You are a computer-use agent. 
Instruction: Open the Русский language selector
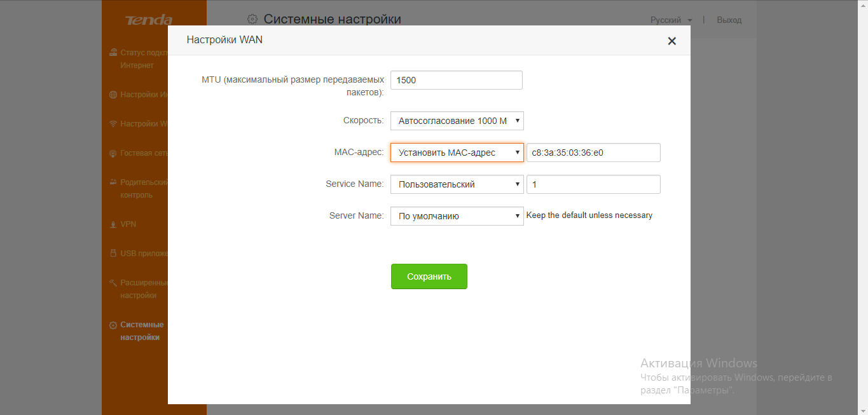(x=671, y=20)
